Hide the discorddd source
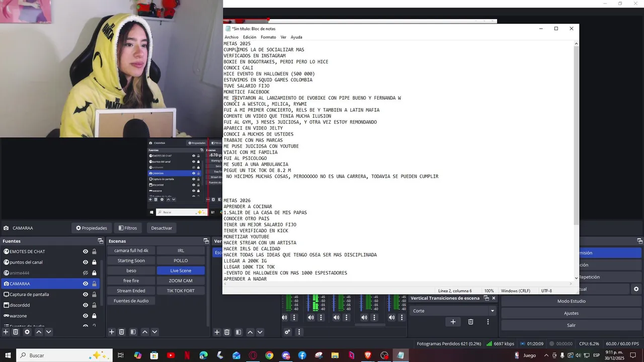 86,305
